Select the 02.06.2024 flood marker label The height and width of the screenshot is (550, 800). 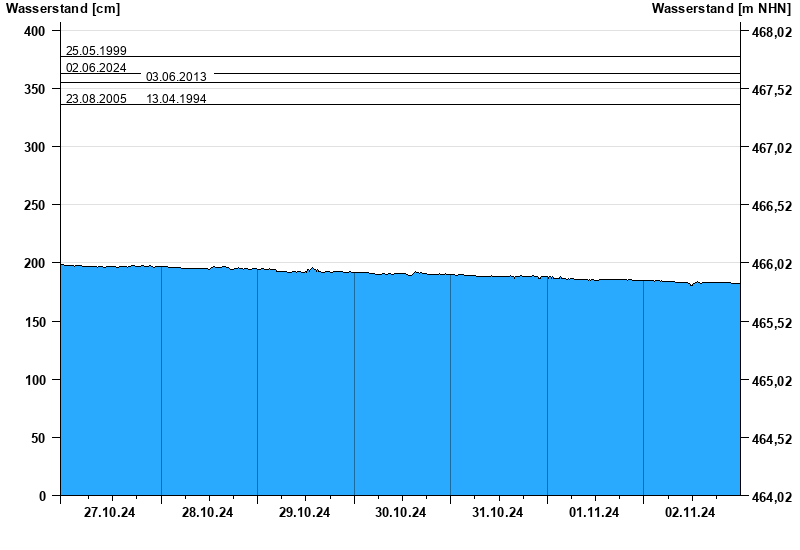coord(96,68)
